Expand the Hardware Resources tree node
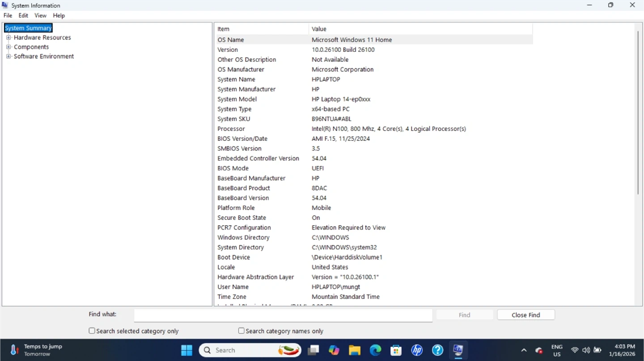 coord(8,38)
